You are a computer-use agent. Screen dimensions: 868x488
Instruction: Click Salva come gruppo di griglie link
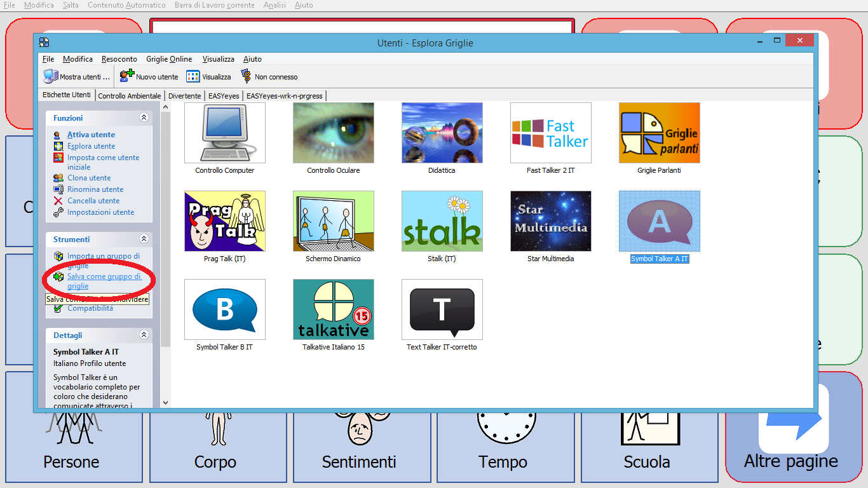tap(104, 281)
